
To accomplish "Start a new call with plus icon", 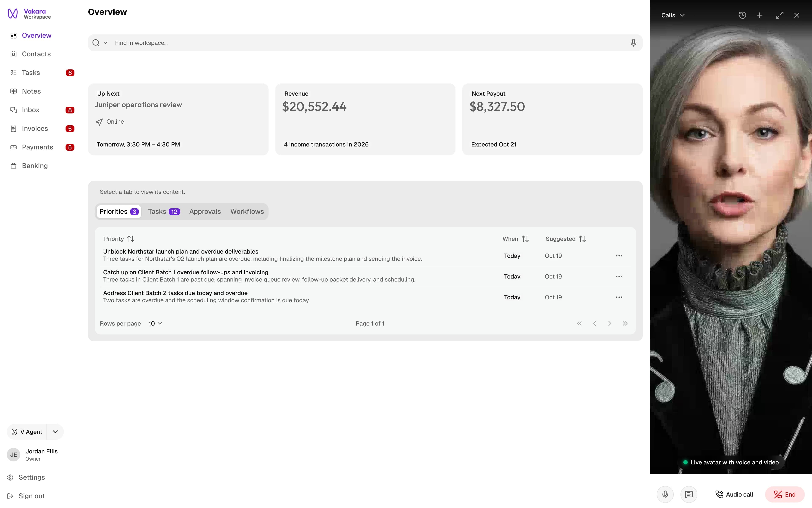I will click(x=760, y=15).
